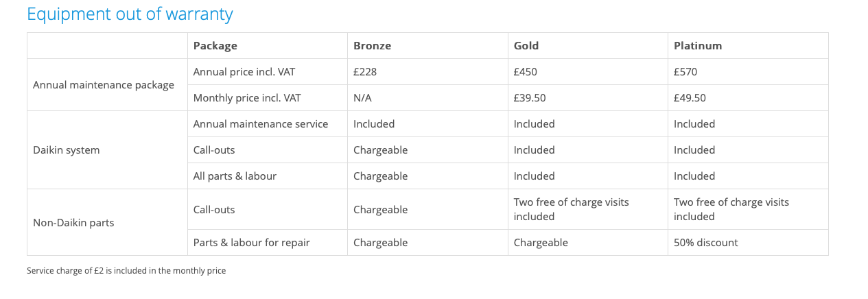Click the 'Annual maintenance service' label

click(261, 124)
